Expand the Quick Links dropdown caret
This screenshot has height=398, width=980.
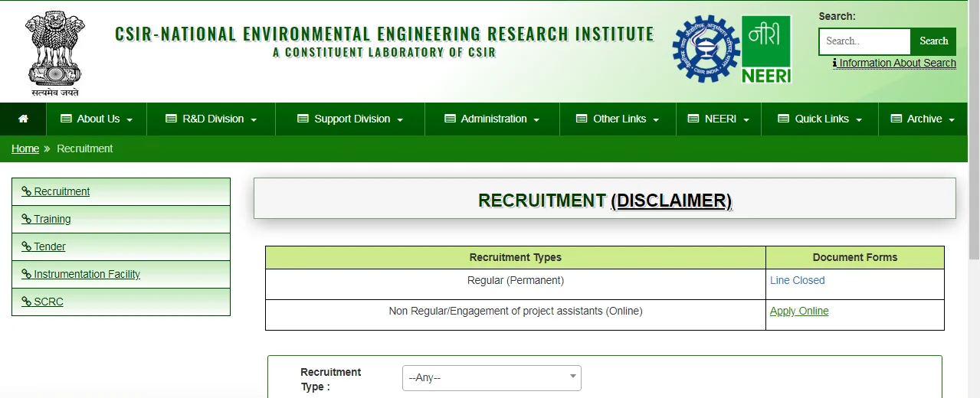[x=859, y=120]
